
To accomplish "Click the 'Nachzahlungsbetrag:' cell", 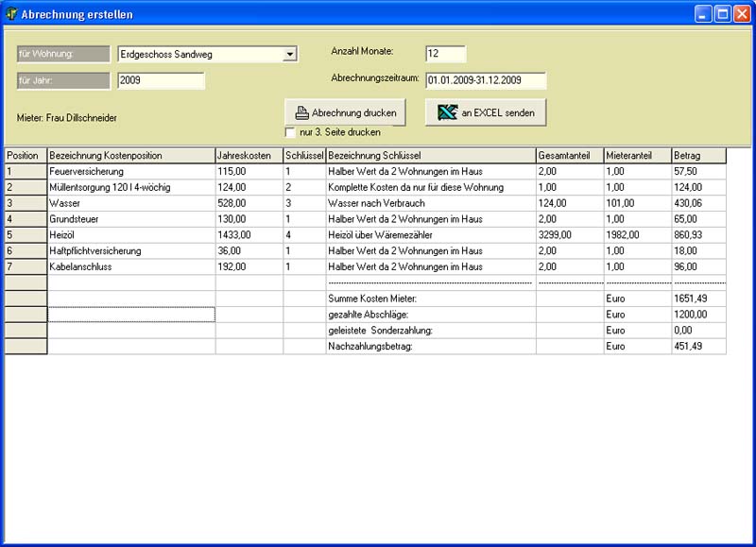I will [x=431, y=347].
